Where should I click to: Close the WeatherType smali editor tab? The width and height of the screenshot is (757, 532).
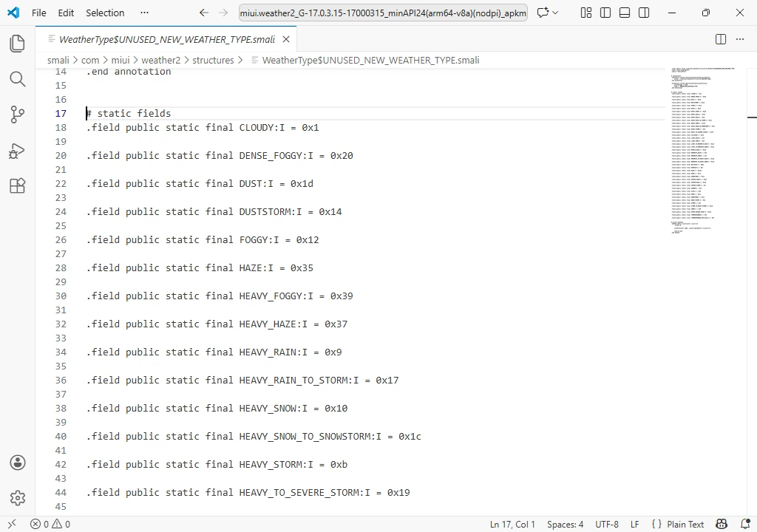[x=286, y=39]
